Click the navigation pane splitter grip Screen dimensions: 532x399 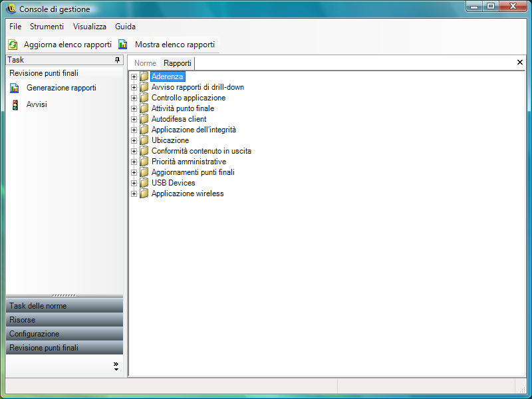click(x=64, y=295)
